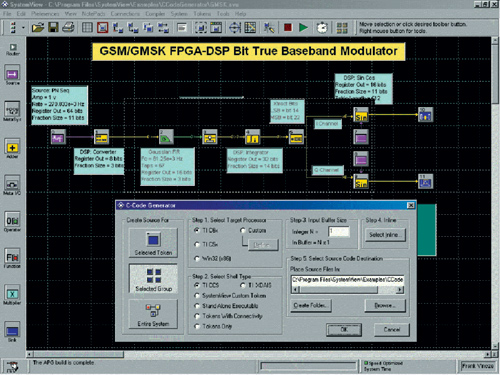Image resolution: width=500 pixels, height=375 pixels.
Task: Click right arrow of path field scrollbar
Action: [400, 290]
